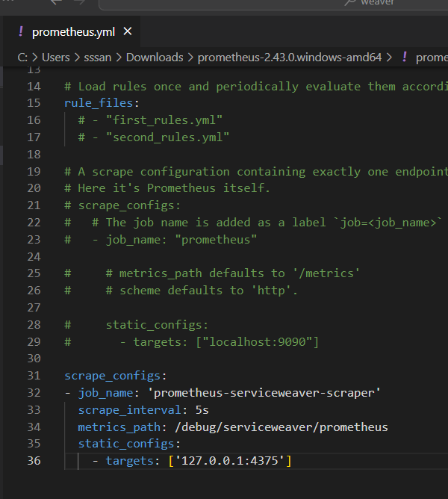Click the YAML icon in the breadcrumb file entry
This screenshot has width=448, height=499.
405,58
